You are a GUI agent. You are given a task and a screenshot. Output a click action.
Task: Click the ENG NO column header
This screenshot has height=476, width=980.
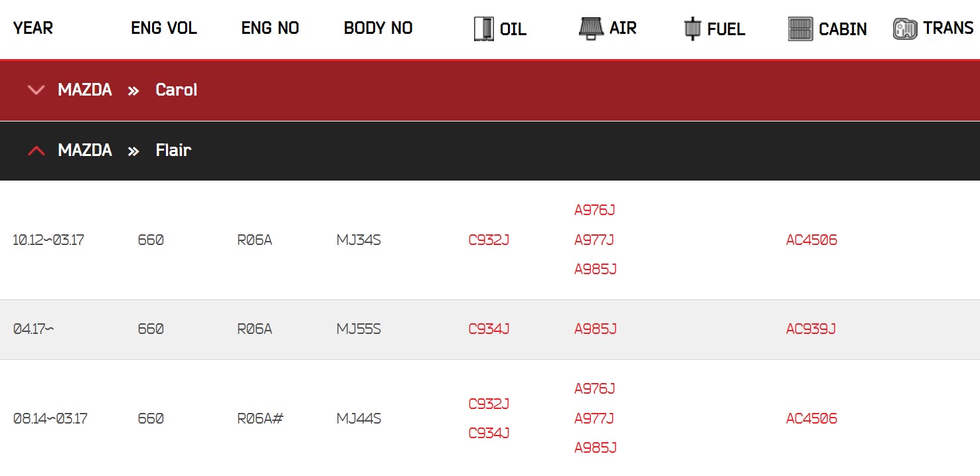point(270,29)
